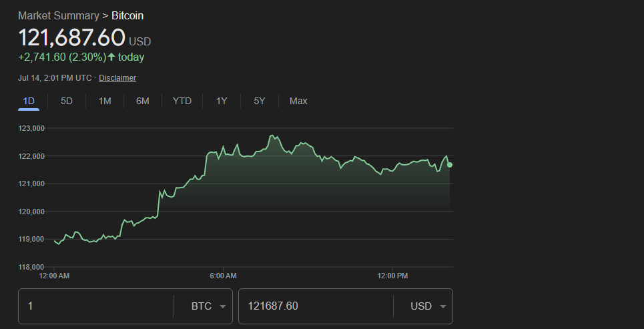Open the USD currency dropdown
Screen dimensions: 644x329
(428, 306)
